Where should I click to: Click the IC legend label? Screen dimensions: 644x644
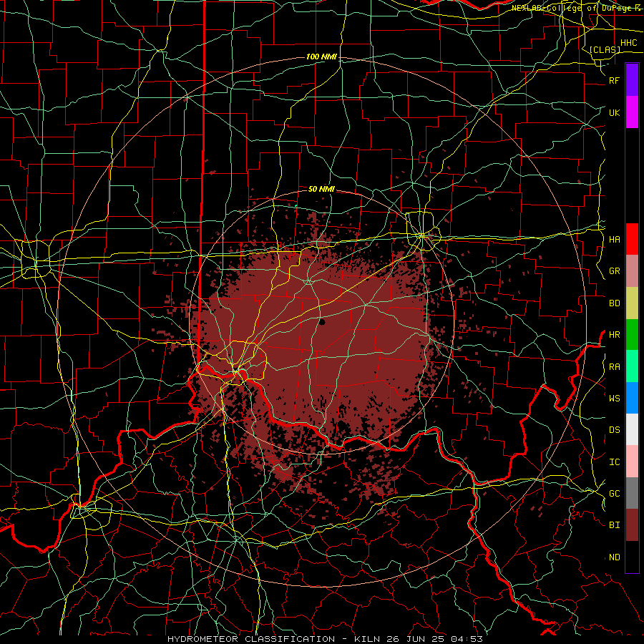point(615,462)
